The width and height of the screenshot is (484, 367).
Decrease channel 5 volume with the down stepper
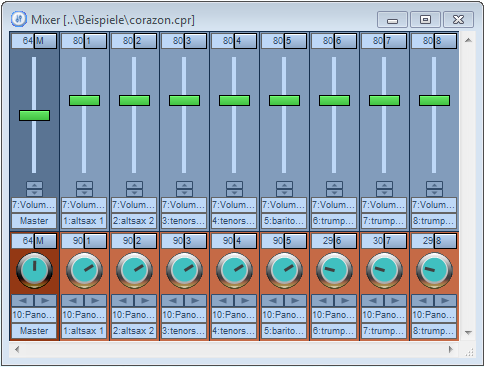coord(284,193)
